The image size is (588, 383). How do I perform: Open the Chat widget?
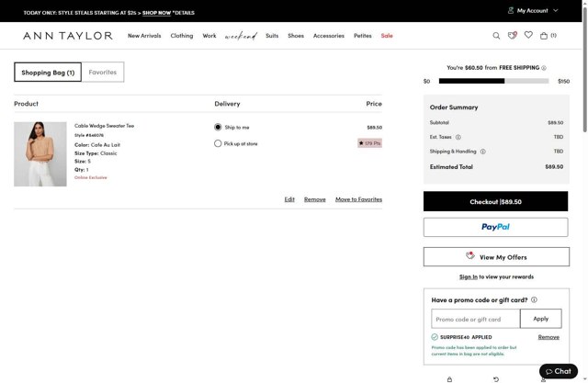[x=559, y=371]
